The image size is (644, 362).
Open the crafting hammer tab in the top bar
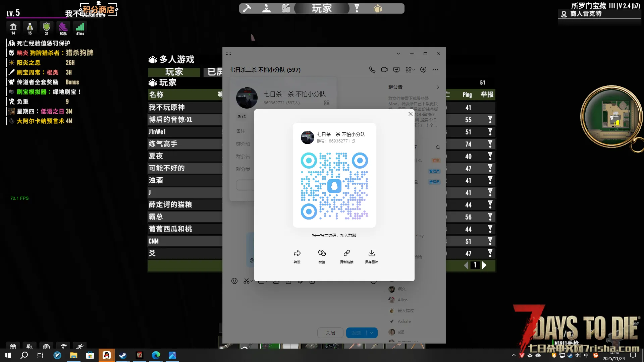[247, 8]
